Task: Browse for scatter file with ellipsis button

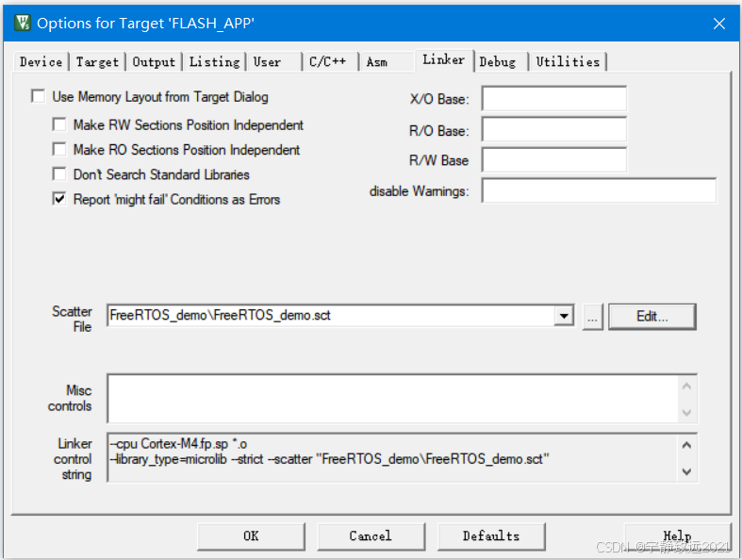Action: [592, 317]
